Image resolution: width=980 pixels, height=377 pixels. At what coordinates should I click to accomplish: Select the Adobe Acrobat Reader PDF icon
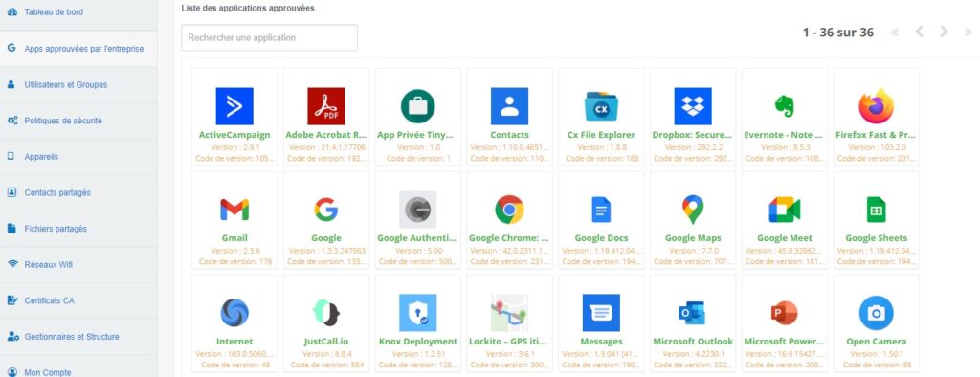(x=326, y=106)
